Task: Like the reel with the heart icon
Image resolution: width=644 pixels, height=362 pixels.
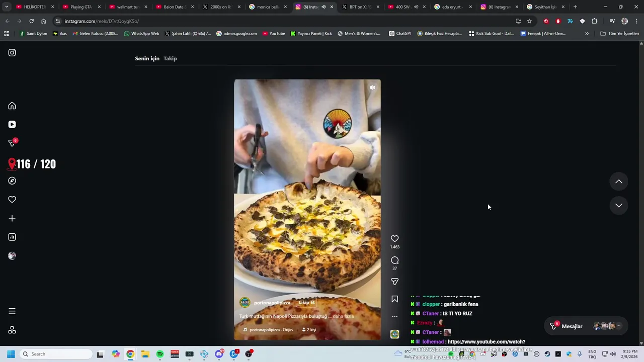Action: (x=395, y=239)
